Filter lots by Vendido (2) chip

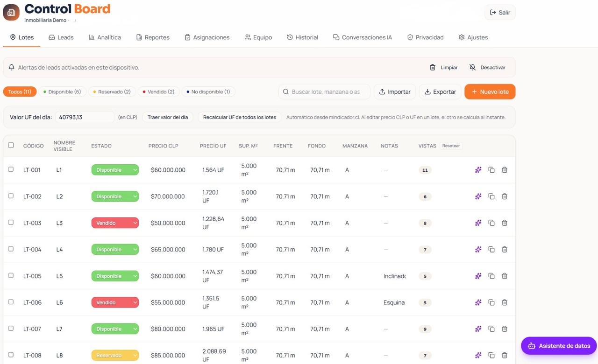(158, 92)
